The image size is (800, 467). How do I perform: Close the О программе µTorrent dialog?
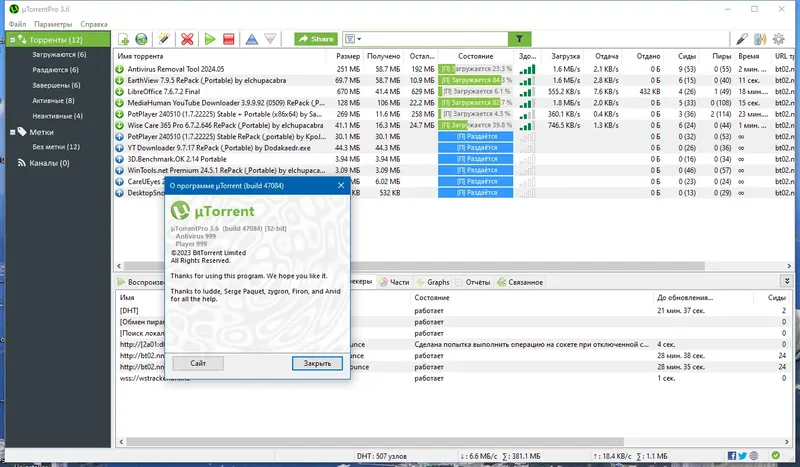(x=341, y=185)
